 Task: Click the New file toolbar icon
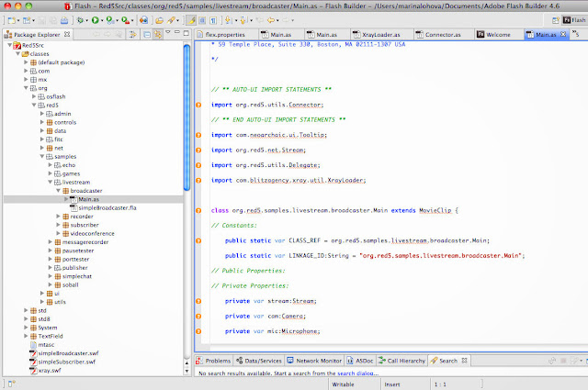point(12,20)
